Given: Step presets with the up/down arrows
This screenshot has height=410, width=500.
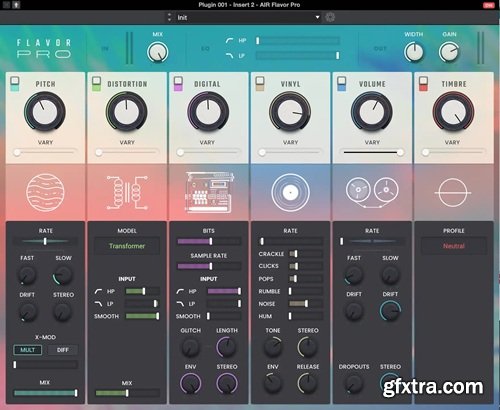Looking at the screenshot, I should coord(169,17).
